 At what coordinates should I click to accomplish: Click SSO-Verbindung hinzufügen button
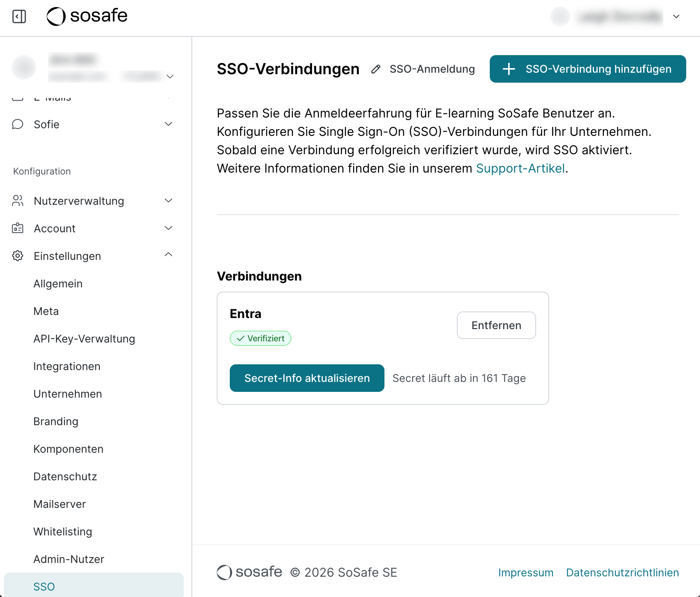pos(588,69)
